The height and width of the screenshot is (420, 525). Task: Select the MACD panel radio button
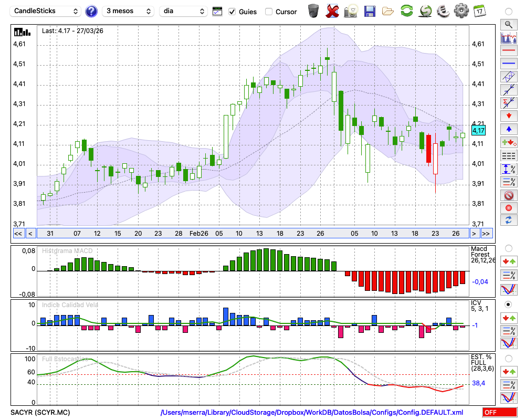[x=509, y=248]
